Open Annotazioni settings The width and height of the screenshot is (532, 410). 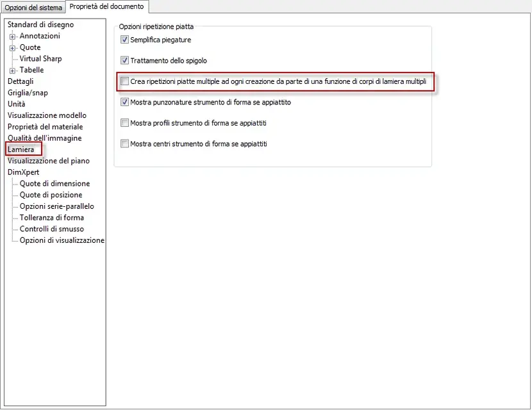[40, 36]
